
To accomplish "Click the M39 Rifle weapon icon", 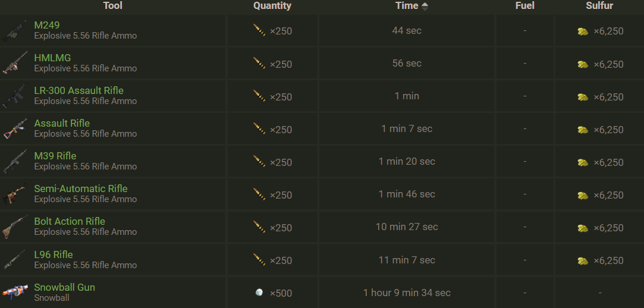I will click(x=14, y=162).
